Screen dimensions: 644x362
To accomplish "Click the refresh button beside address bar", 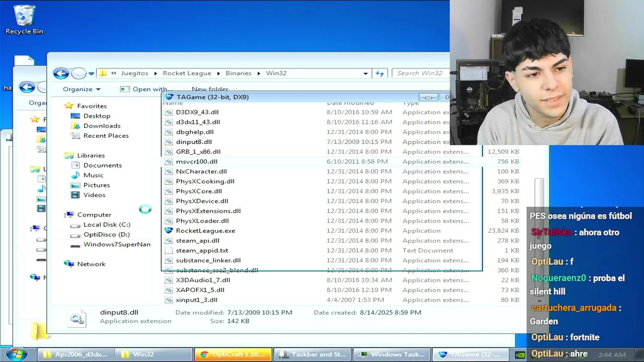I will click(380, 73).
